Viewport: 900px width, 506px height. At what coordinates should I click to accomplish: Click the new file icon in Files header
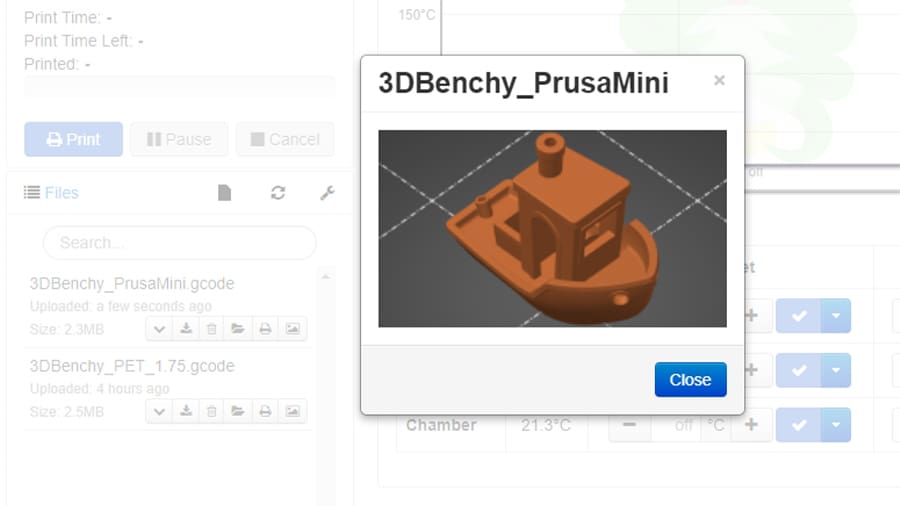(x=224, y=193)
